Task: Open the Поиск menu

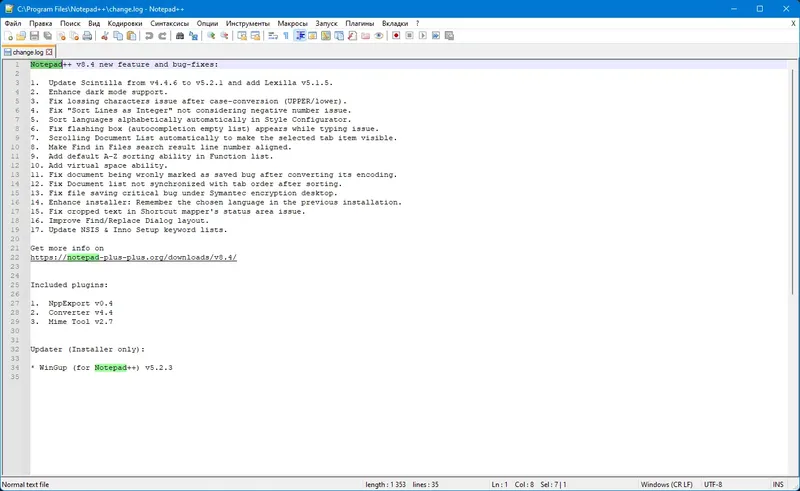Action: coord(70,23)
